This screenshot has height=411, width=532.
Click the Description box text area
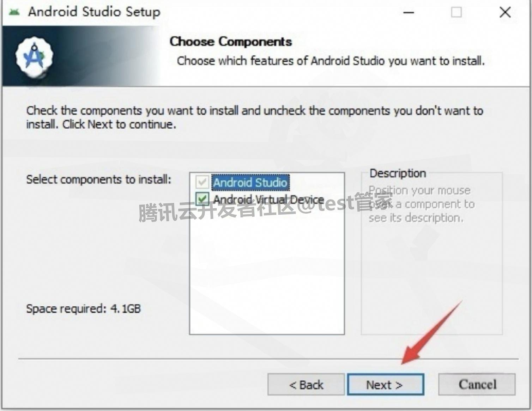pyautogui.click(x=422, y=204)
